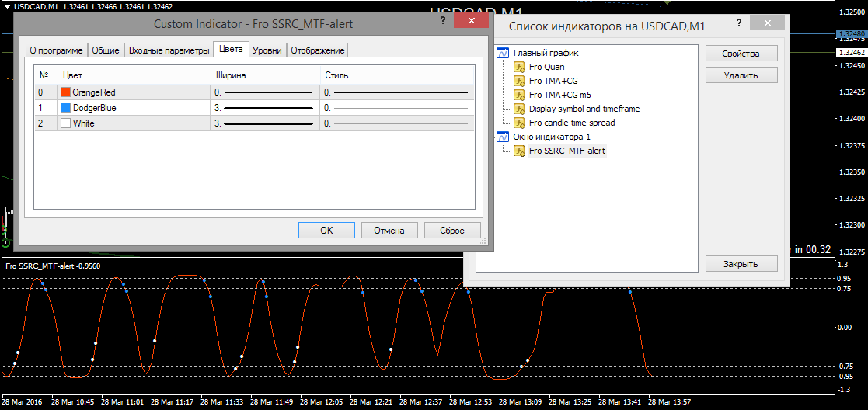The width and height of the screenshot is (868, 410).
Task: Click the White color swatch
Action: 65,123
